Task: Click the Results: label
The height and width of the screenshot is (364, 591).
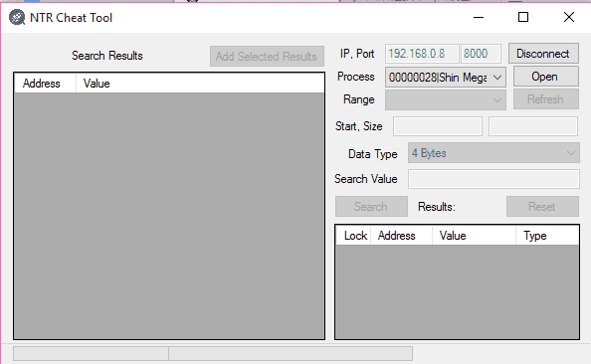Action: 437,207
